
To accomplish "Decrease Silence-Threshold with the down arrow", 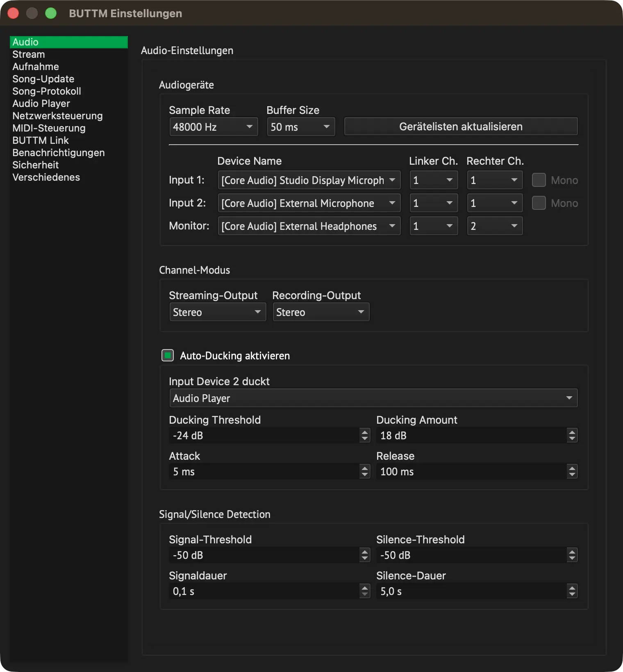I will 572,558.
